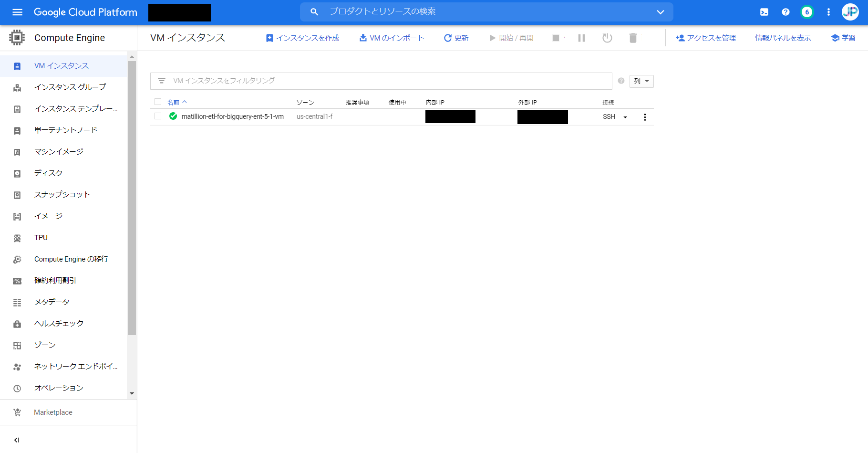
Task: Open the 列 columns dropdown
Action: click(641, 81)
